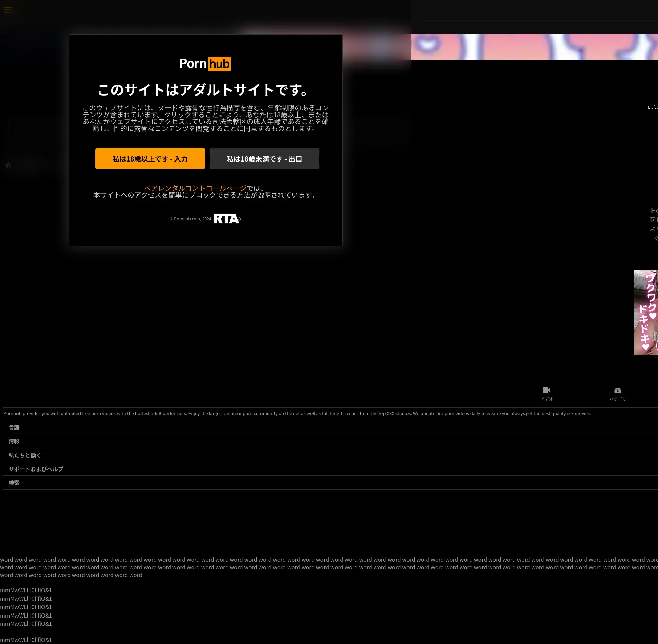Click the ビデオ label in bottom navigation
This screenshot has height=644, width=658.
[x=546, y=399]
